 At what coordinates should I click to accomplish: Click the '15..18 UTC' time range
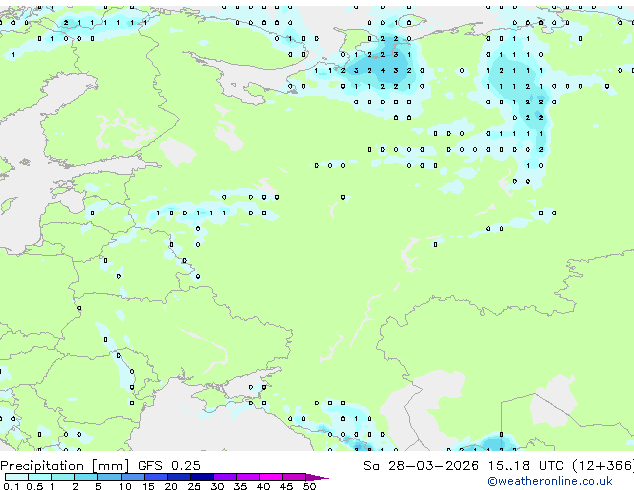click(x=525, y=466)
